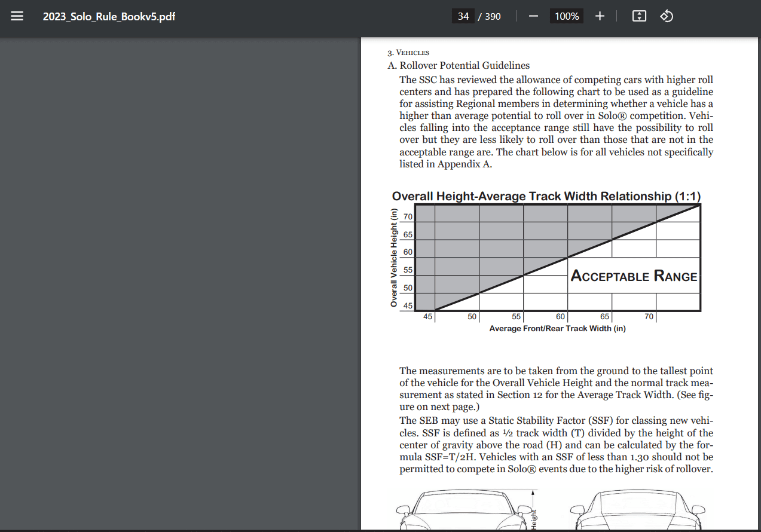
Task: Click the paragraph starting The SEB may use
Action: pos(556,445)
